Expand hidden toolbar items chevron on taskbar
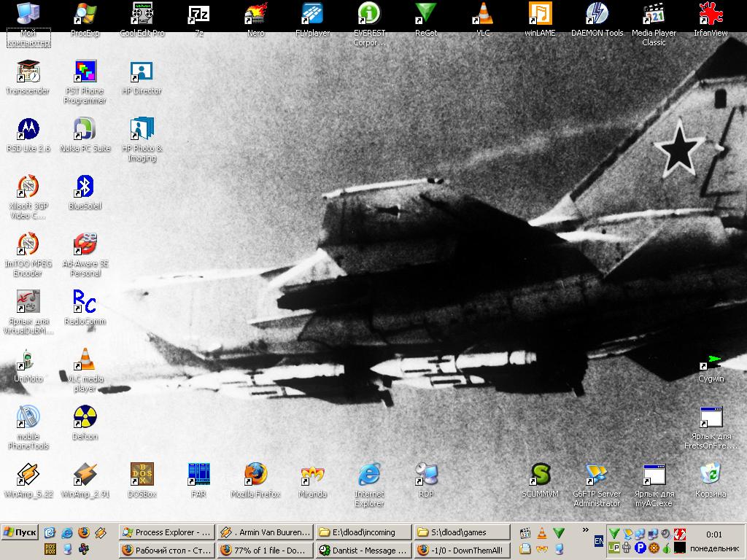 pyautogui.click(x=585, y=531)
